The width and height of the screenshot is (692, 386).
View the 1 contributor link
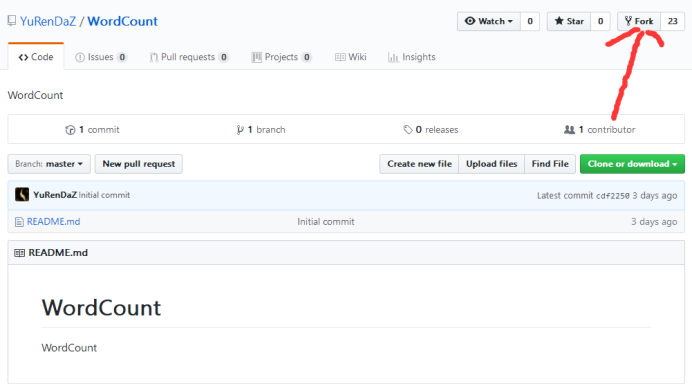pyautogui.click(x=600, y=130)
